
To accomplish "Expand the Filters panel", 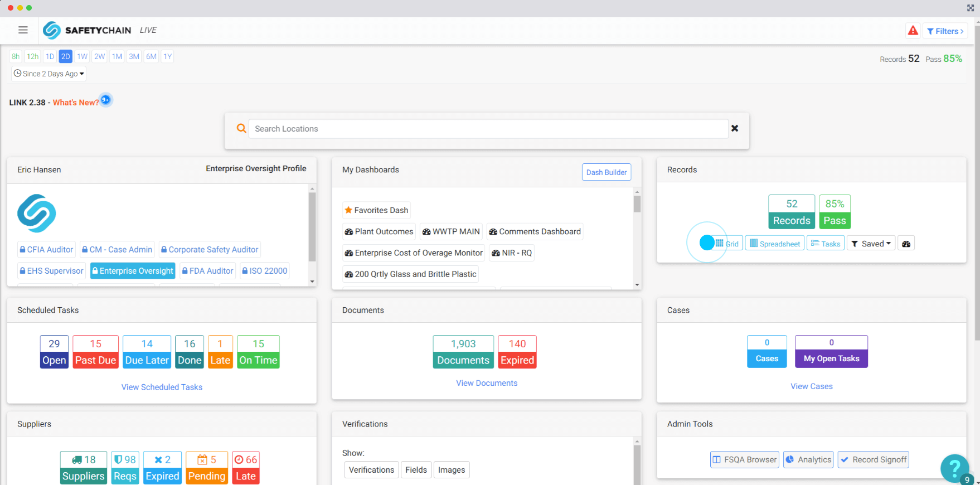I will (945, 31).
